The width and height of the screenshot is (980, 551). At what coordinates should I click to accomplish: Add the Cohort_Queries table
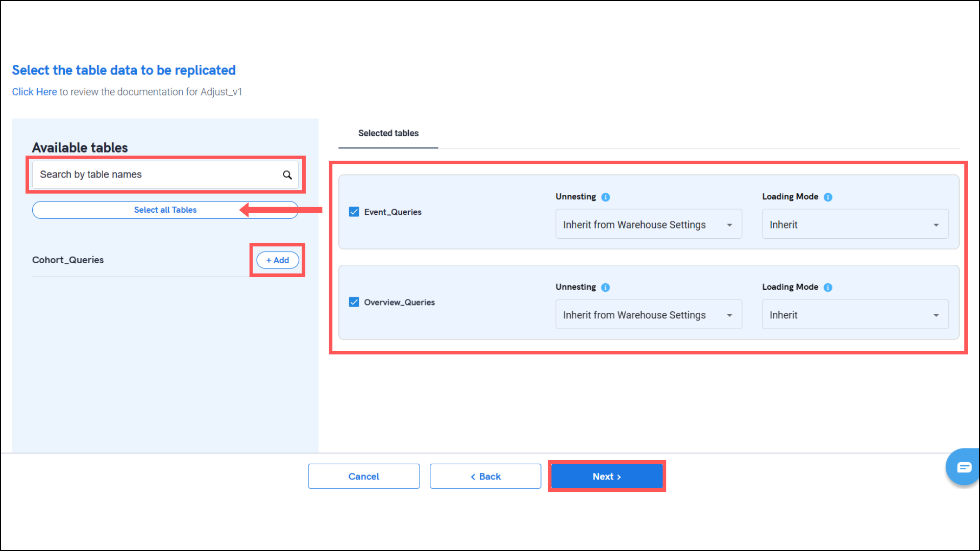[277, 260]
